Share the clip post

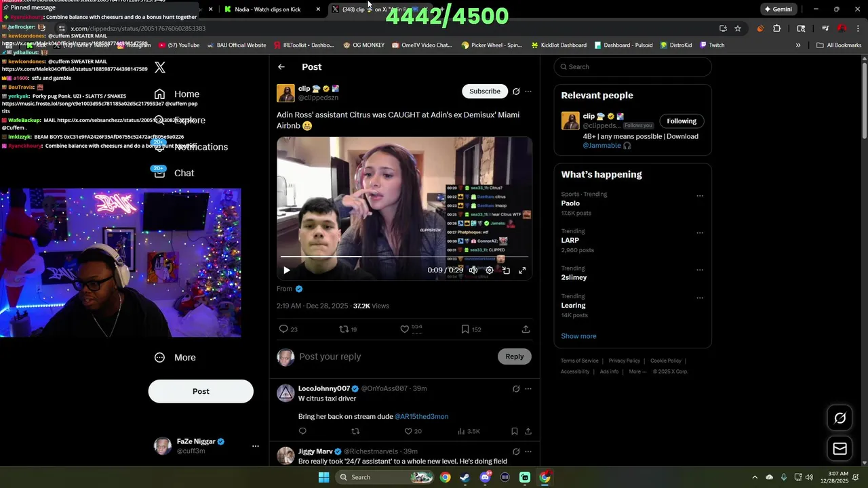(x=526, y=329)
